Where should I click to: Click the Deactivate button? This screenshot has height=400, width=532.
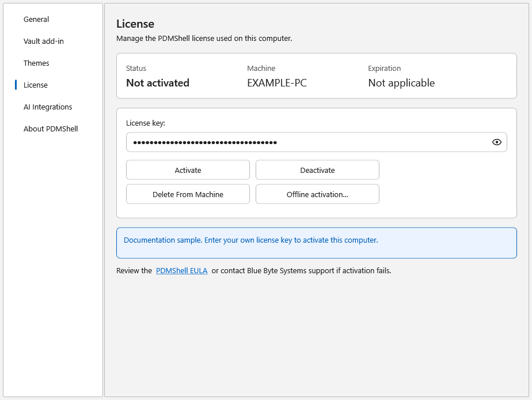coord(317,170)
